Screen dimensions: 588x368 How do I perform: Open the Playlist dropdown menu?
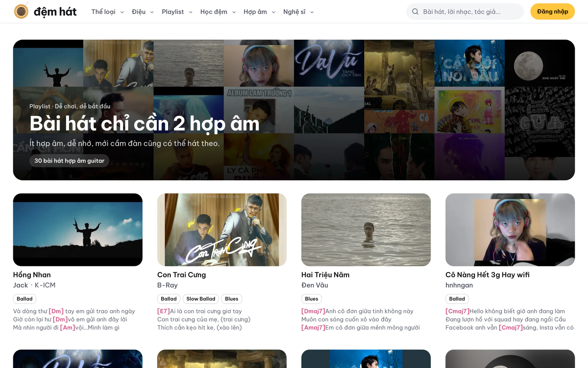(x=177, y=12)
